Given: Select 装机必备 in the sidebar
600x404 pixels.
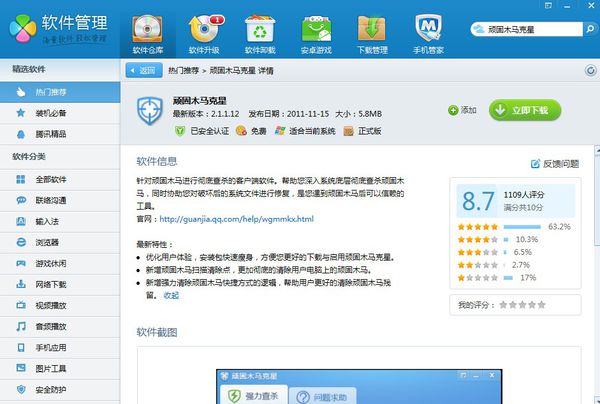Looking at the screenshot, I should point(60,113).
